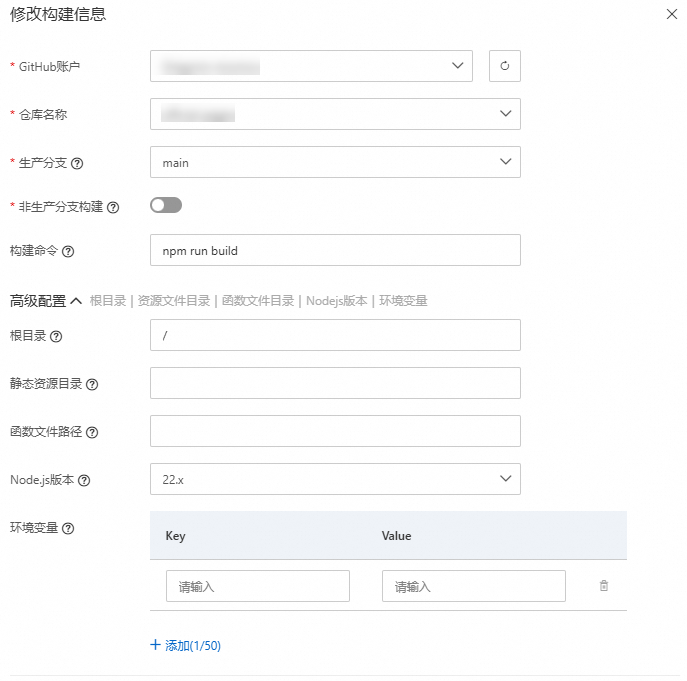Close the 修改构建信息 dialog
The height and width of the screenshot is (681, 687).
[x=671, y=14]
